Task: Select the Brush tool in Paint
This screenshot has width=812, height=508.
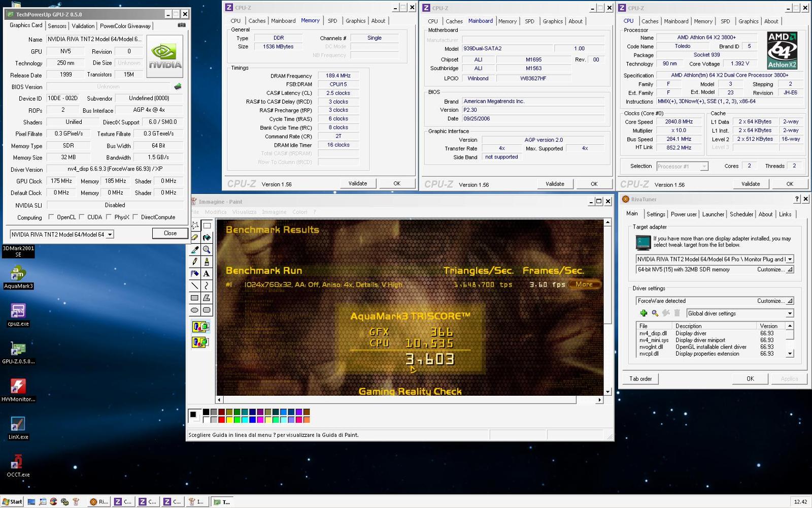Action: coord(207,262)
